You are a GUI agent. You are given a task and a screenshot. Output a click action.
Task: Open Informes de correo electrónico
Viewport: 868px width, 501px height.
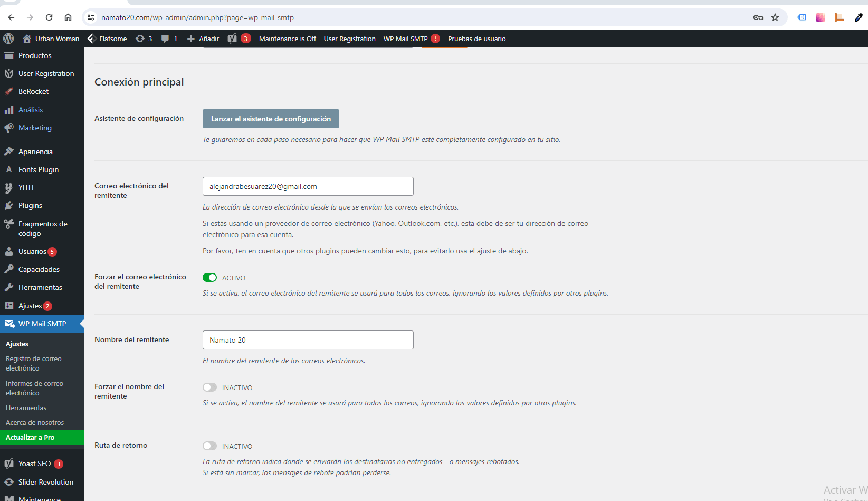[x=34, y=388]
